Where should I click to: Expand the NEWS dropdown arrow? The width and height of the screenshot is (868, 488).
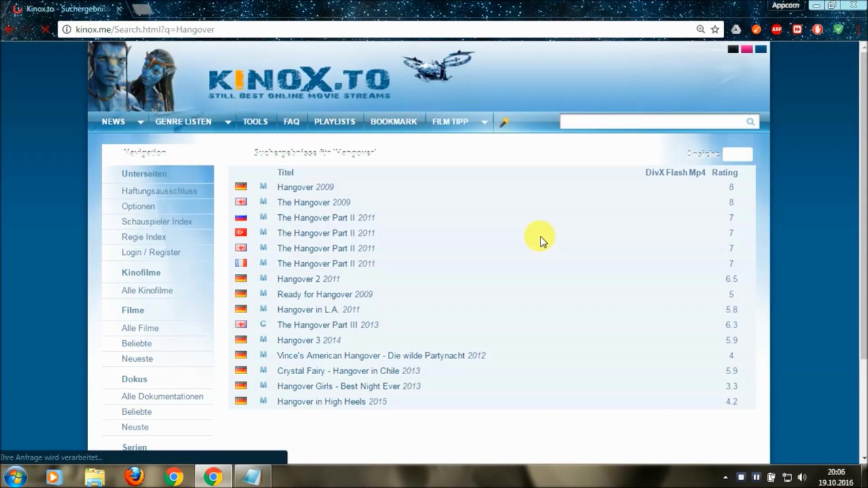(140, 123)
